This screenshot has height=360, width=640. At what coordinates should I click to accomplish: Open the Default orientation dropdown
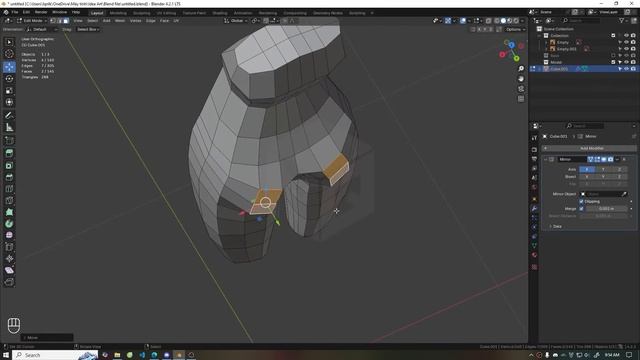coord(42,29)
